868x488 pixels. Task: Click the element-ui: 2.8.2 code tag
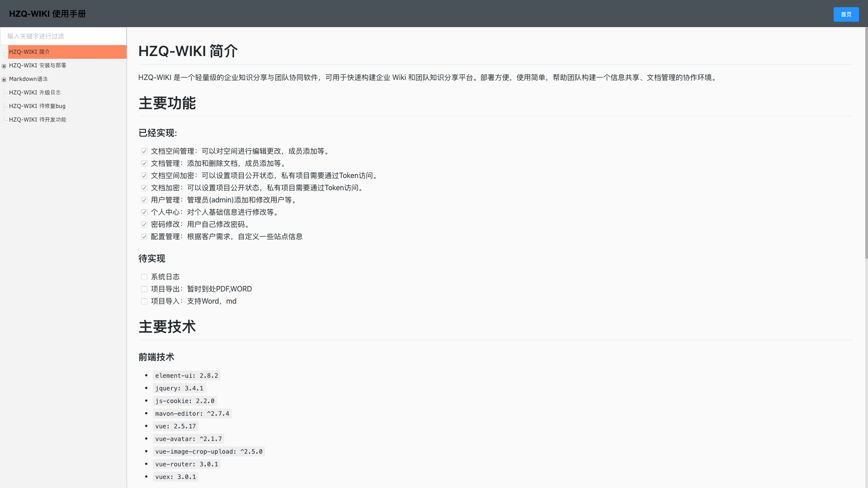click(x=187, y=375)
